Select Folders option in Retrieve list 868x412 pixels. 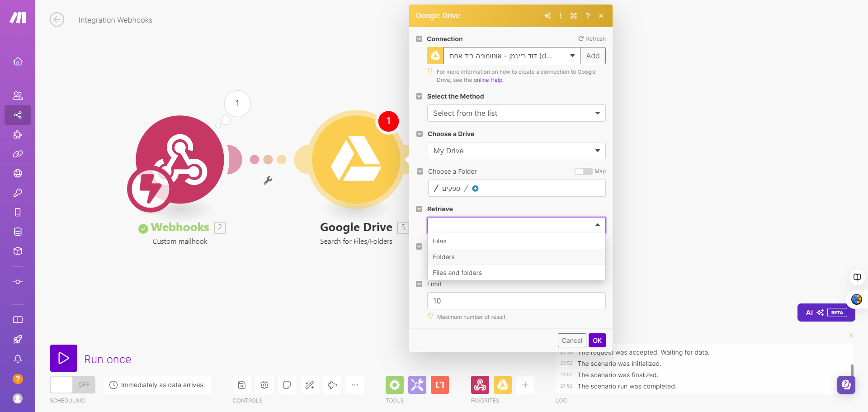516,257
